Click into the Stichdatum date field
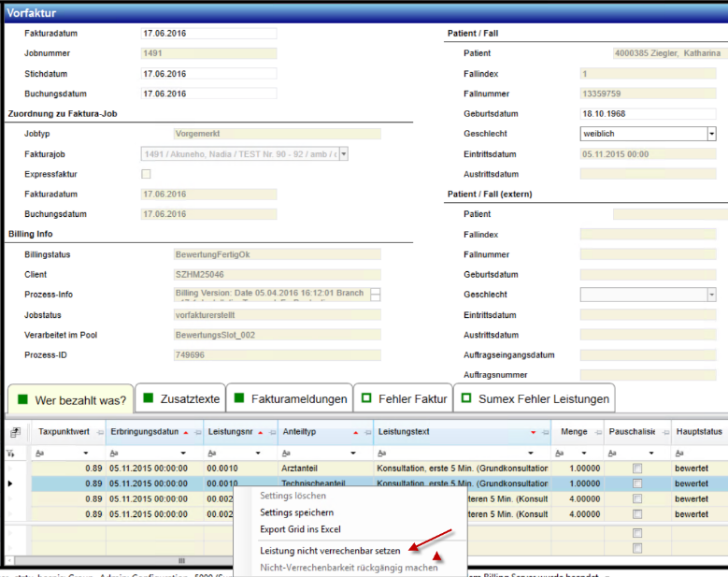 coord(207,74)
